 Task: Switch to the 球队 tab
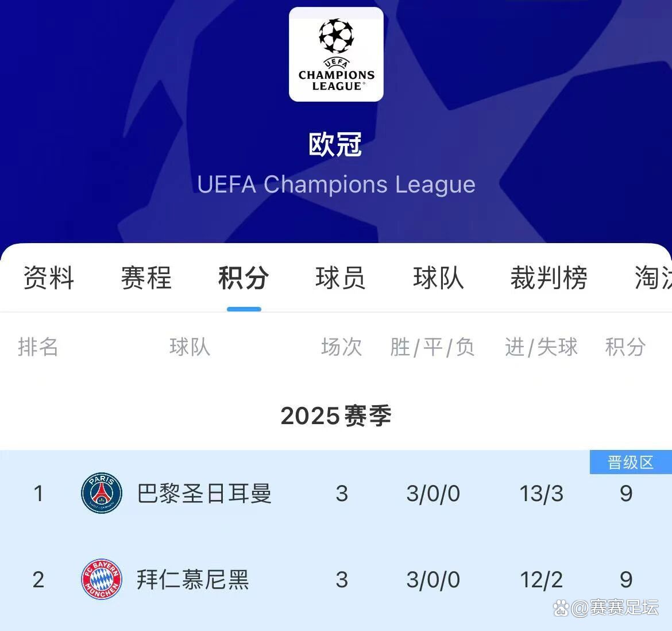pos(438,278)
